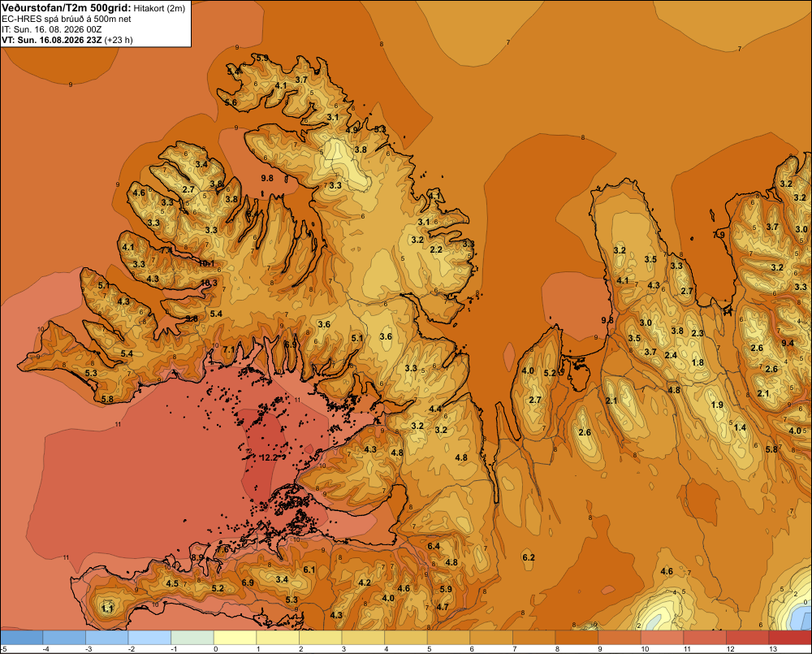Screen dimensions: 812x654
Task: Click the 7.6 label on the southern peninsula coast
Action: coord(222,549)
